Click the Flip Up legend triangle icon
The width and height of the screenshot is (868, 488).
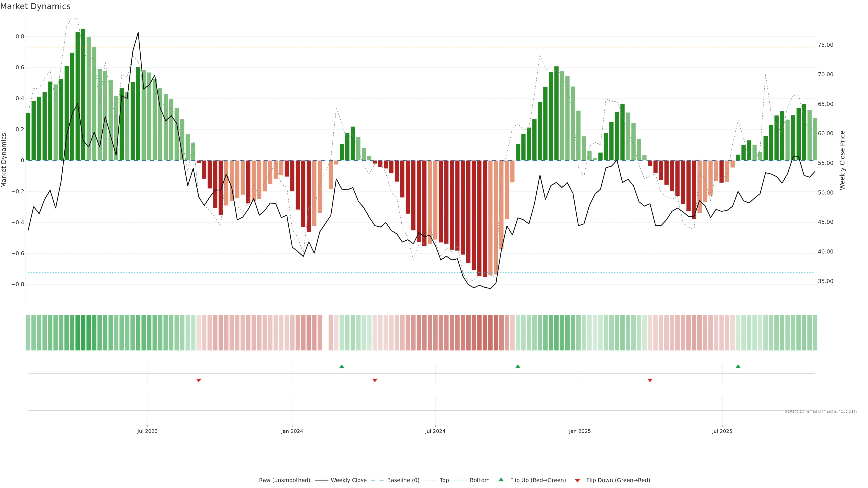pos(501,480)
